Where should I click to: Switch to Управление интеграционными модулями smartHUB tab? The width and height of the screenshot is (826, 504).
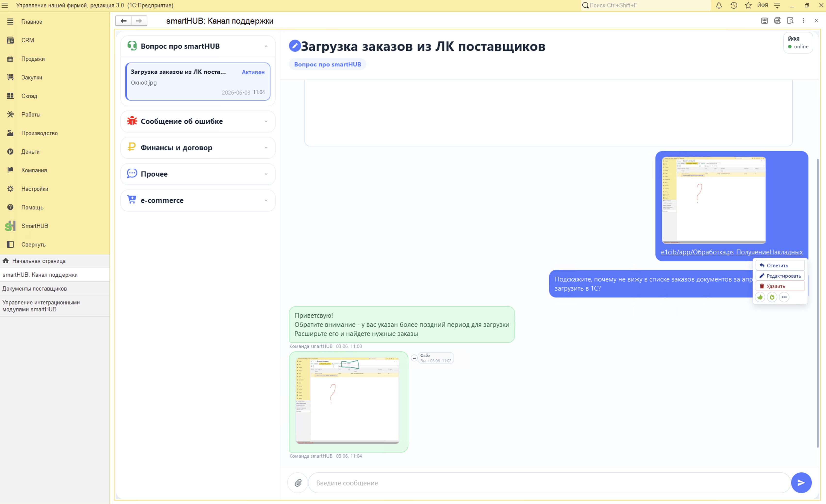(55, 306)
